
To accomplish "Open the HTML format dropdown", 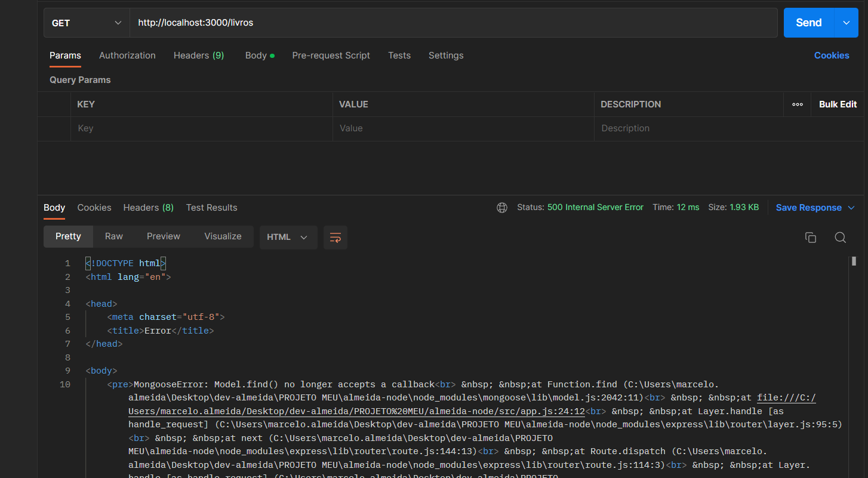I will (288, 237).
